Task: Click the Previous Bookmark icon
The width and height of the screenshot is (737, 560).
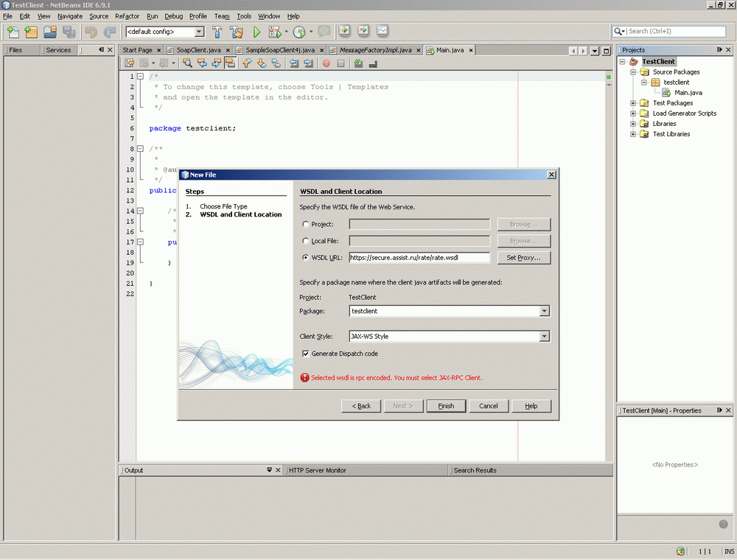Action: [x=247, y=63]
